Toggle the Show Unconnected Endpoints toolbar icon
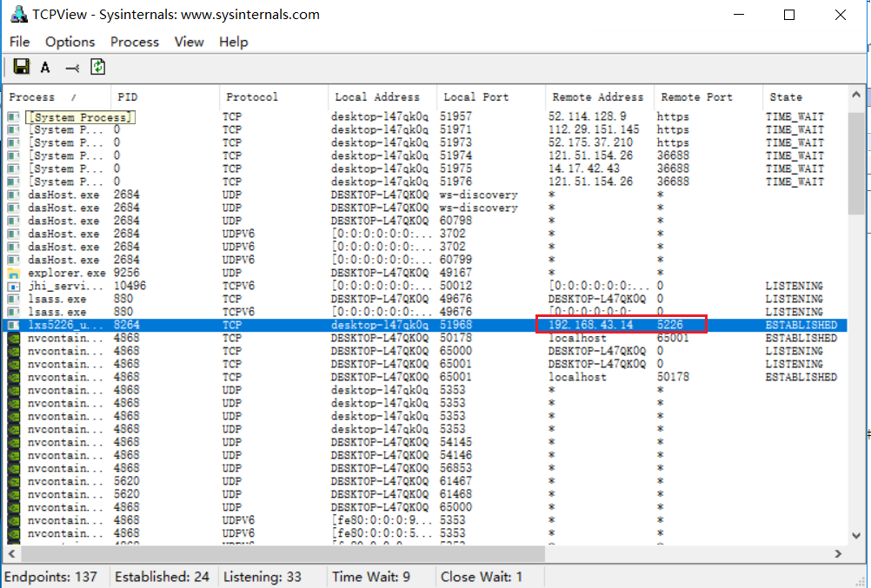 click(x=72, y=68)
